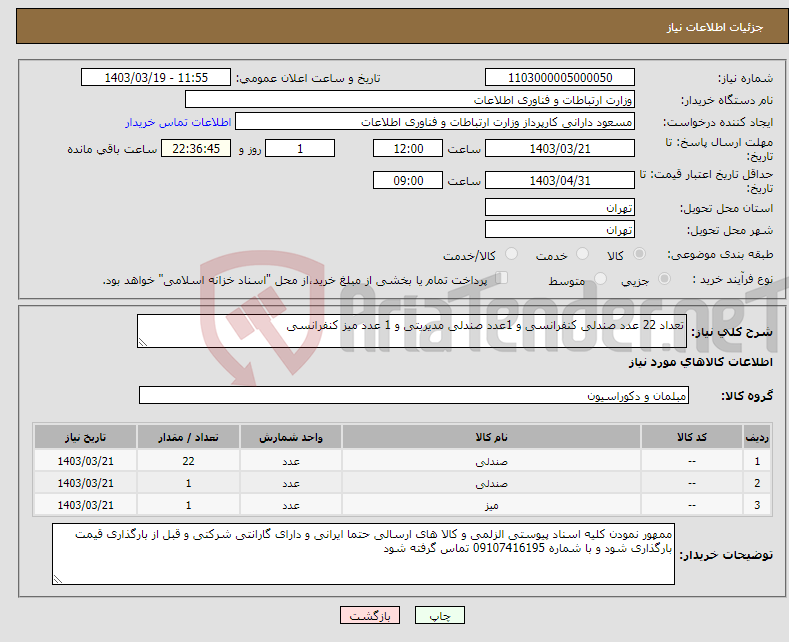
Task: Click the تاریخ نیاز column header
Action: pyautogui.click(x=85, y=437)
